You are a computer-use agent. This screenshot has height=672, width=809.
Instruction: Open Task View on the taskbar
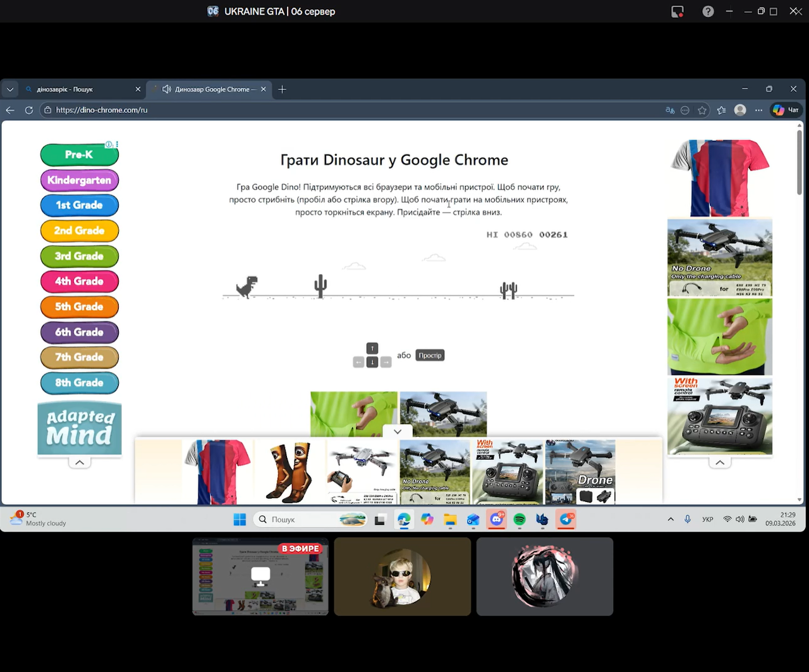click(x=380, y=520)
